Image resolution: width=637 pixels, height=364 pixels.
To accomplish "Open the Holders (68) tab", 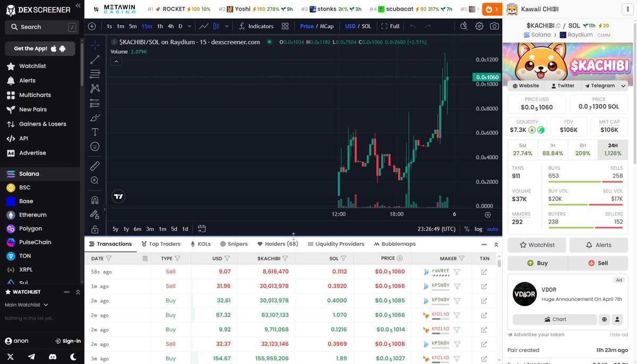I will click(x=278, y=244).
